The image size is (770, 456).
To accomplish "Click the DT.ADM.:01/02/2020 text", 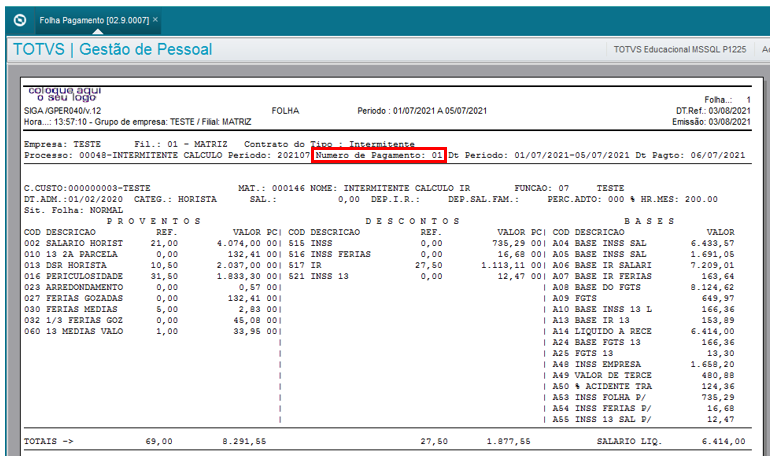I will (x=74, y=199).
